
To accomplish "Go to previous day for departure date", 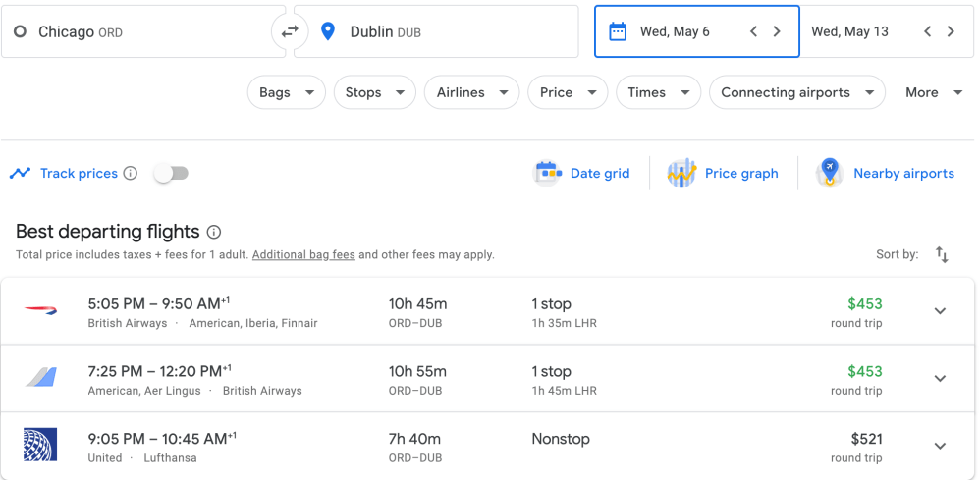I will [x=753, y=31].
